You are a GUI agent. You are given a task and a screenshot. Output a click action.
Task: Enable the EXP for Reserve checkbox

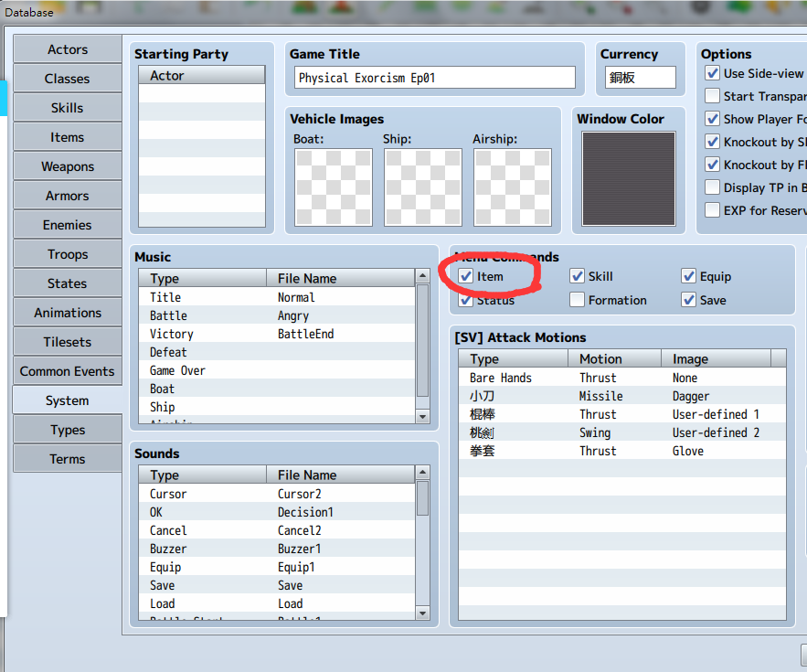[712, 210]
